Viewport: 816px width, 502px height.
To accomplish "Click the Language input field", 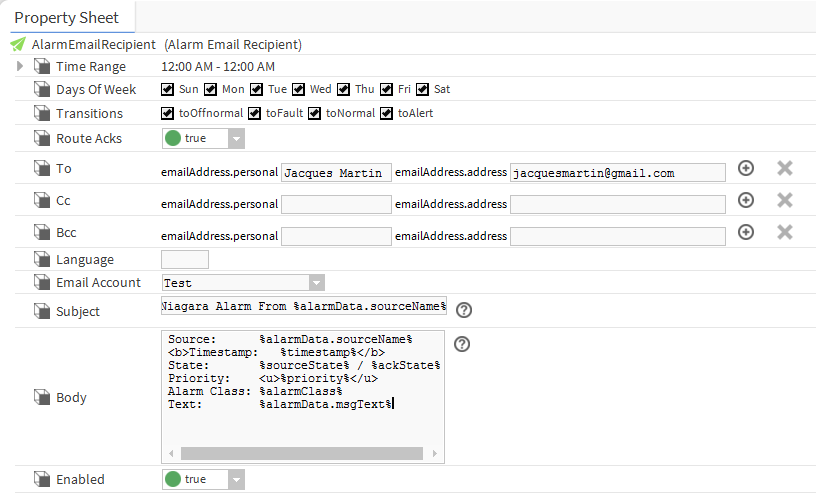I will (185, 260).
